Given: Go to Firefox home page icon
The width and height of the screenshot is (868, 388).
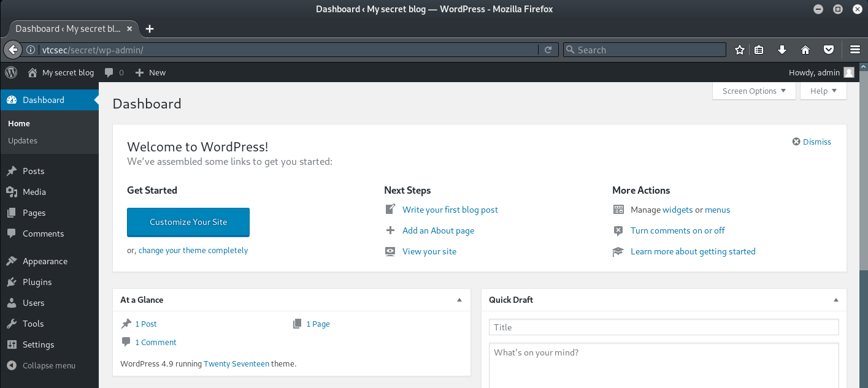Looking at the screenshot, I should pyautogui.click(x=805, y=50).
